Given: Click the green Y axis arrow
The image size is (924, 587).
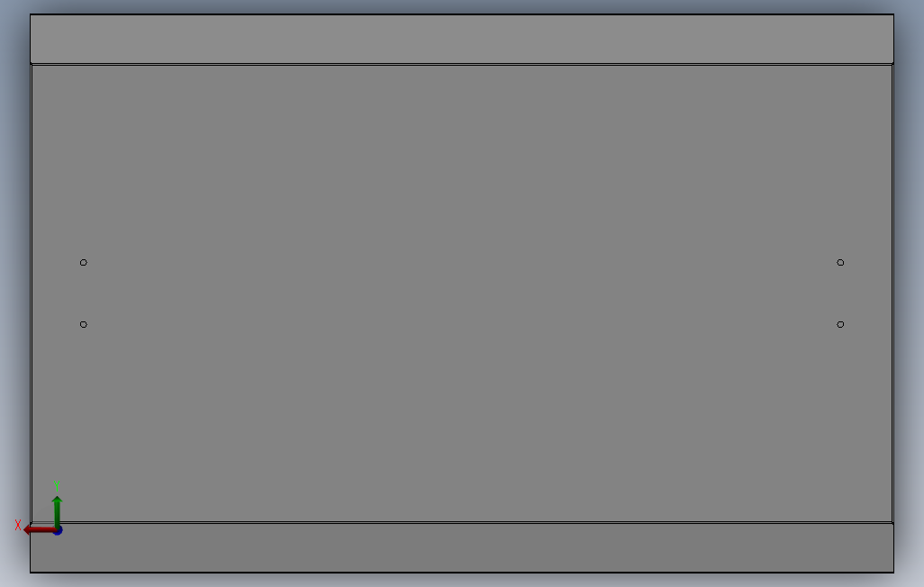Looking at the screenshot, I should [x=57, y=511].
